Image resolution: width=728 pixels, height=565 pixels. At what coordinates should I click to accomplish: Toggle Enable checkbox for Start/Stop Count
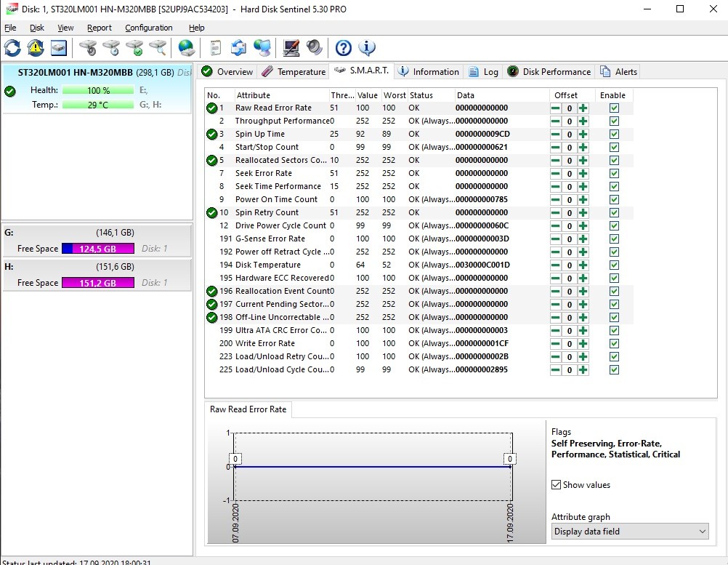(614, 148)
